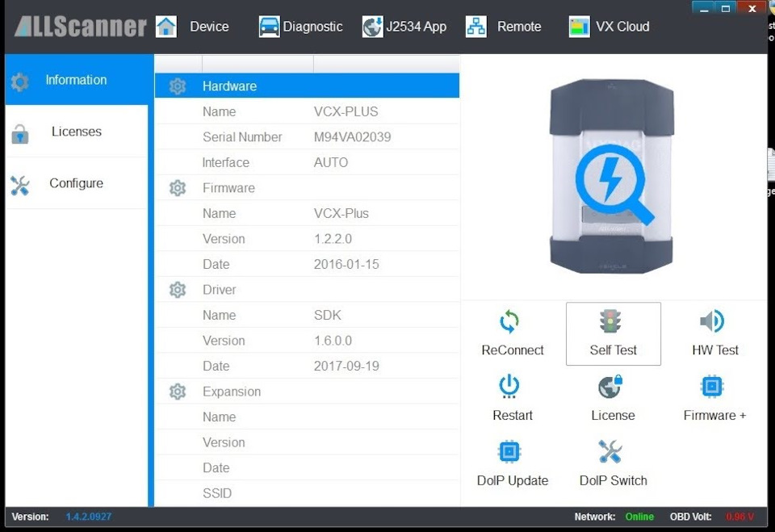Screen dimensions: 775x532
Task: Run the Self Test traffic light icon
Action: 610,321
